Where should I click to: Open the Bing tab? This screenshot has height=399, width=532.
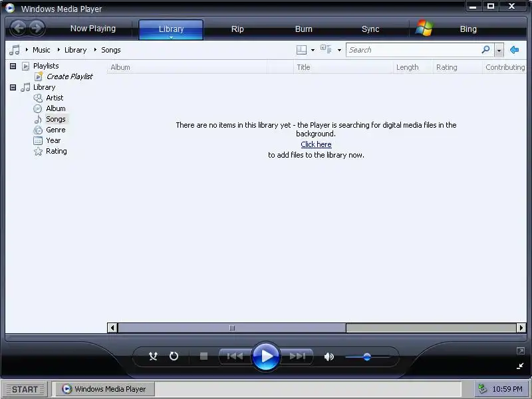[x=468, y=29]
